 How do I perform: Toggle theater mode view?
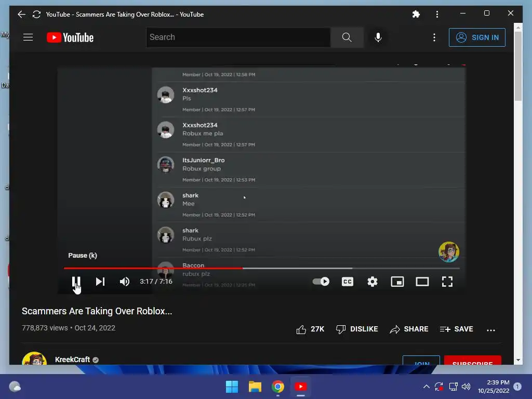[x=422, y=282]
